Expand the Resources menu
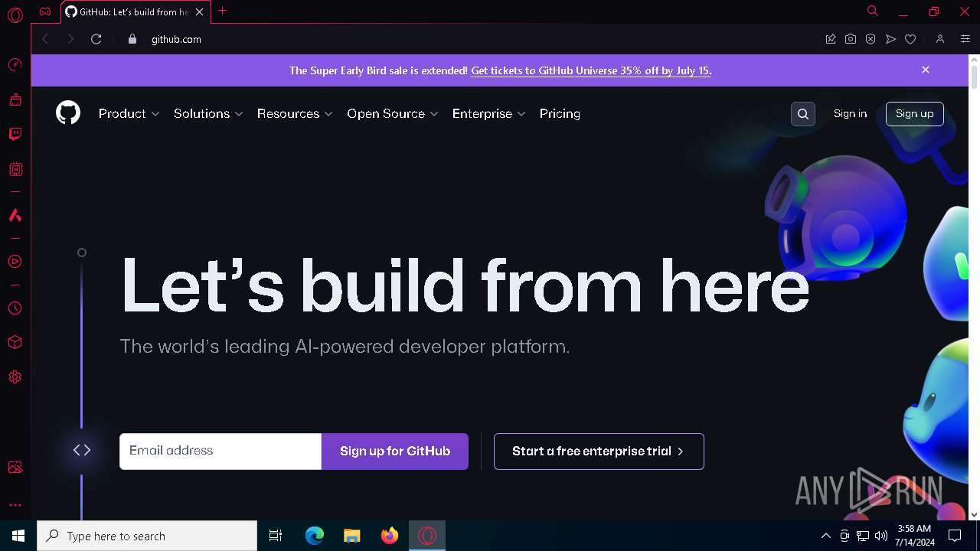 [x=295, y=113]
